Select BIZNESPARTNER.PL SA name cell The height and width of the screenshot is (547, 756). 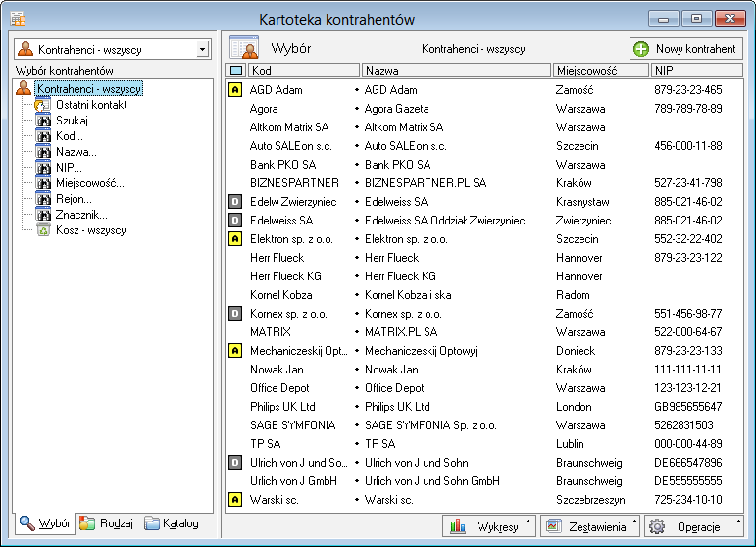426,183
